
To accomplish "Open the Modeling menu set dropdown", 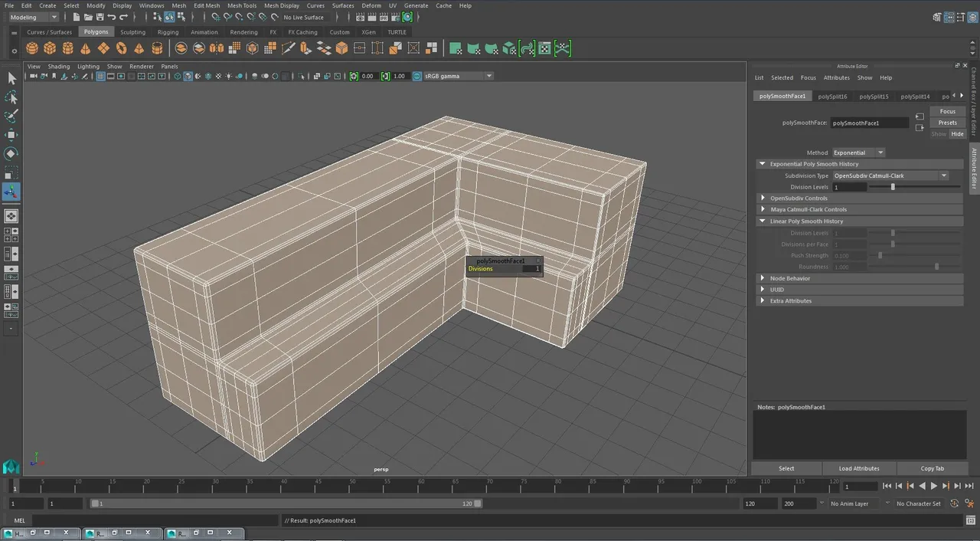I will coord(33,17).
